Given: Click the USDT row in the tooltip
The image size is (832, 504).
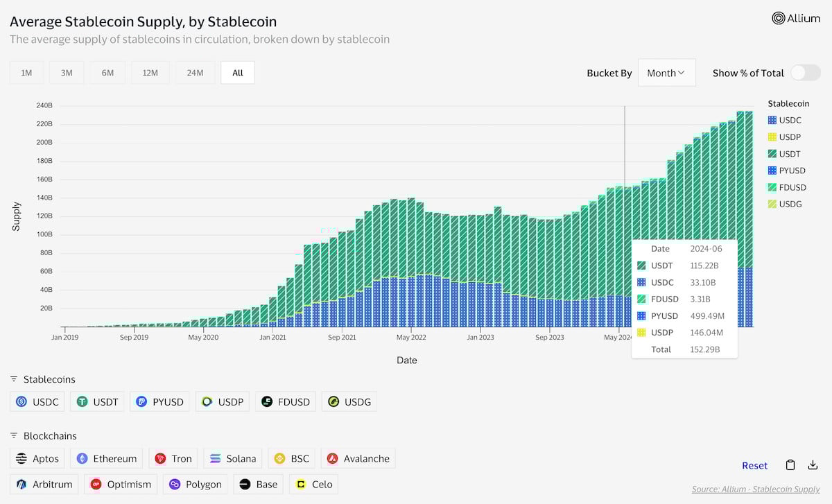Looking at the screenshot, I should (685, 266).
